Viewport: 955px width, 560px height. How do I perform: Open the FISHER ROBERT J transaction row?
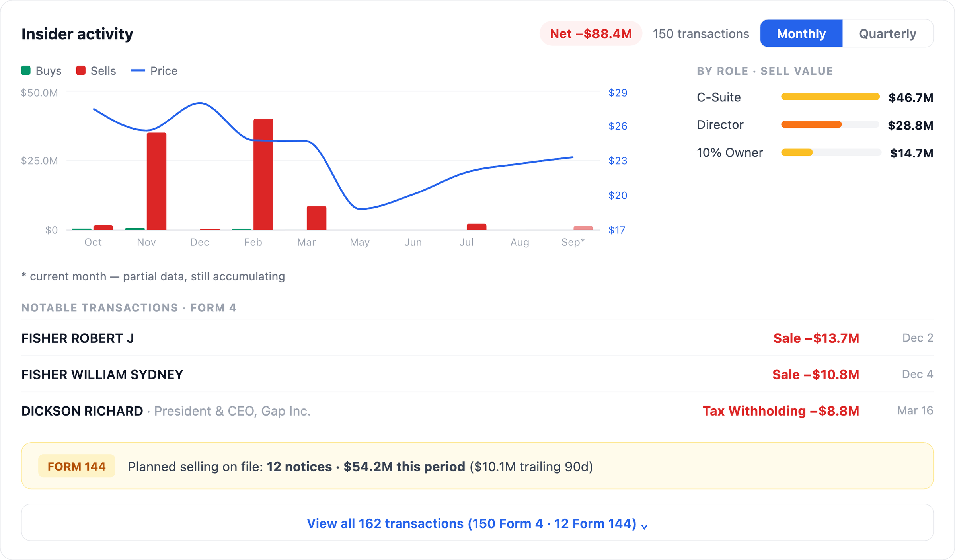[x=477, y=338]
